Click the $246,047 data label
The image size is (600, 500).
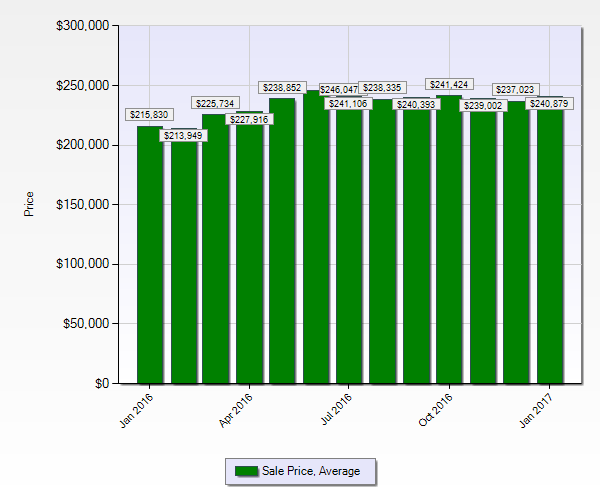tap(339, 90)
